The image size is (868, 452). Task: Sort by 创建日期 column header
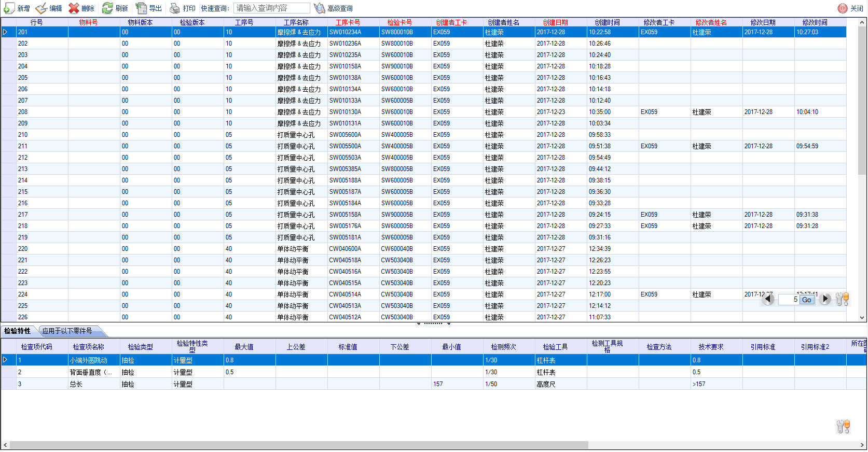(555, 22)
